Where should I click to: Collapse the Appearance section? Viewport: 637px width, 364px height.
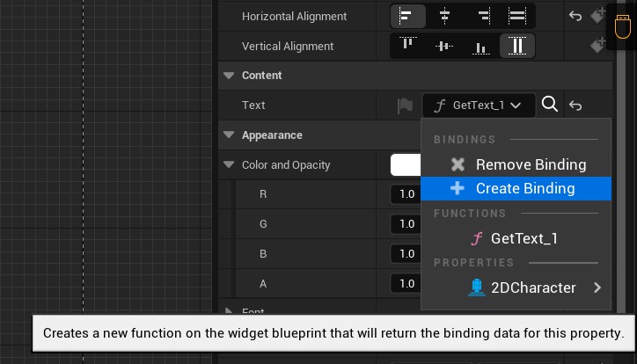click(x=230, y=135)
